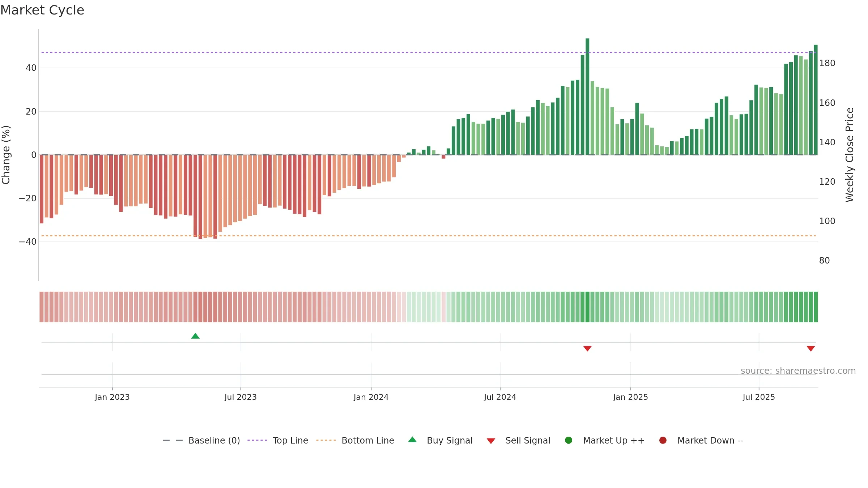Click the Jul 2025 axis label
Screen dimensions: 868x488
pyautogui.click(x=759, y=397)
